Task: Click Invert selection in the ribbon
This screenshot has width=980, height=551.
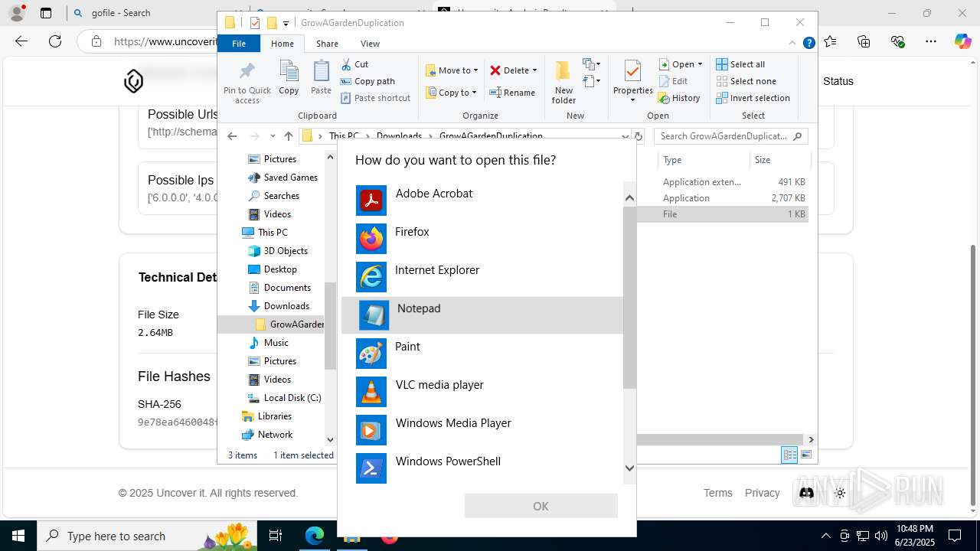Action: pos(753,98)
